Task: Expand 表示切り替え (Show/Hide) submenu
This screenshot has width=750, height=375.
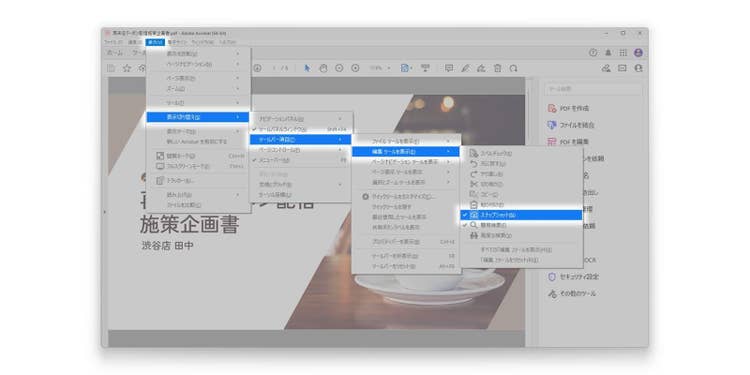Action: coord(198,117)
